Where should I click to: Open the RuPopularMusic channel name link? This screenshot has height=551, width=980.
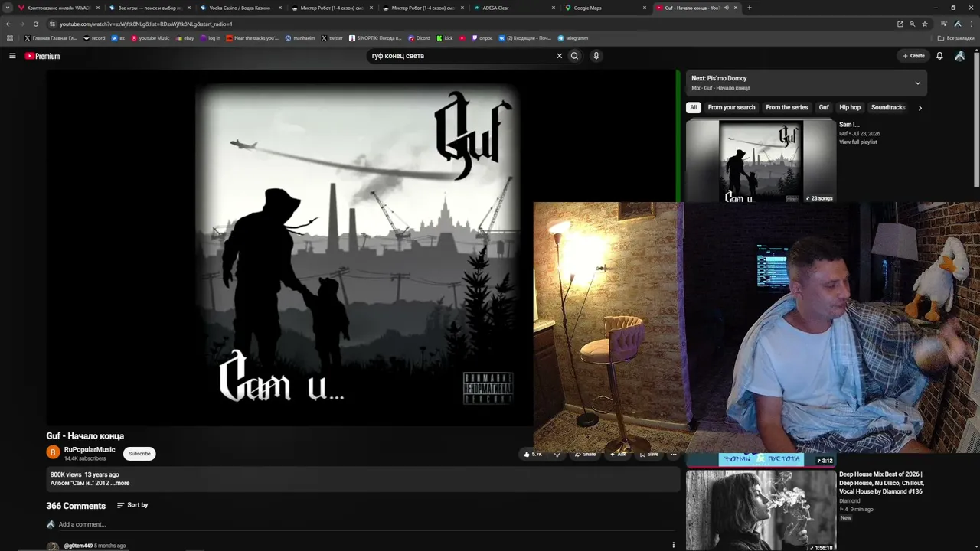(x=90, y=449)
